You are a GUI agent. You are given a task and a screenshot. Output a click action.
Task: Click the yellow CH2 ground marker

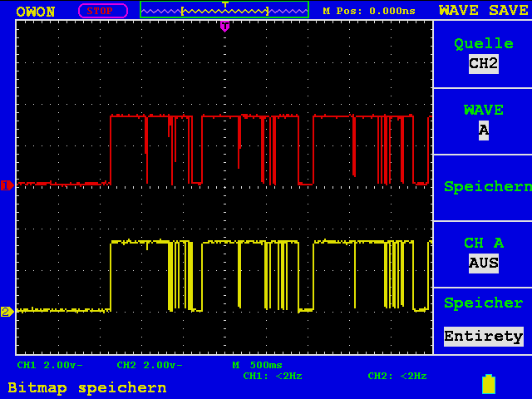[x=7, y=312]
